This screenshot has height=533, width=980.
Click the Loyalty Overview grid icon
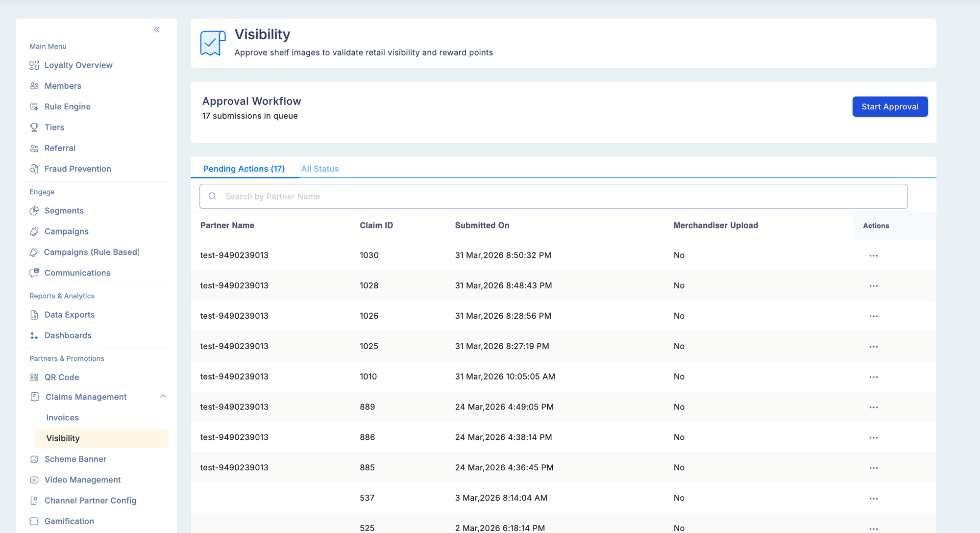34,65
